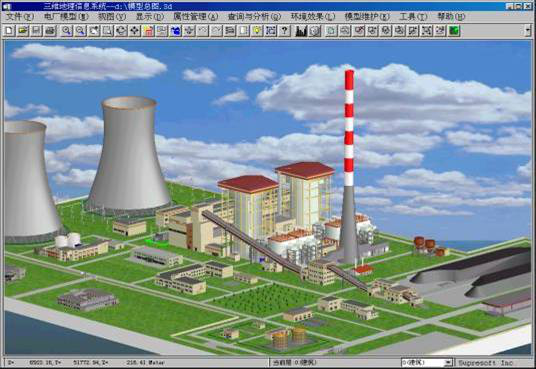
Task: Click the Open folder toolbar icon
Action: click(x=23, y=31)
